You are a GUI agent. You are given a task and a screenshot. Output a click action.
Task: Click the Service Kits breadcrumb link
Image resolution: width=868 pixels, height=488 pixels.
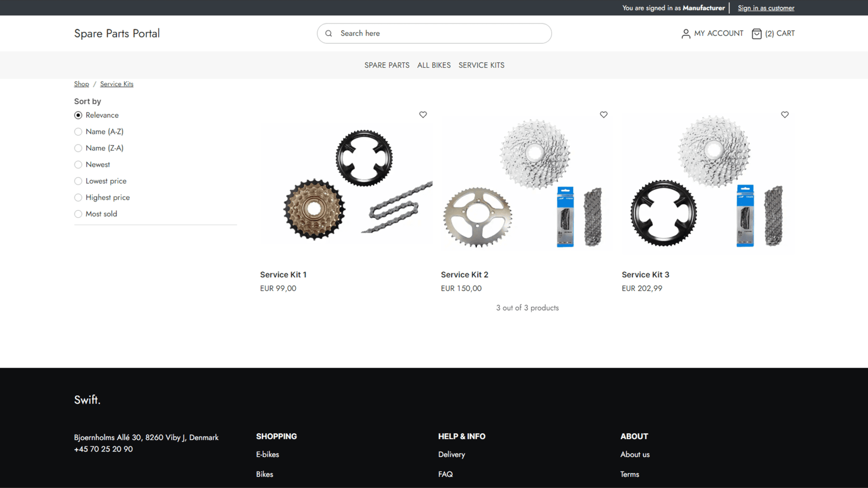click(117, 84)
